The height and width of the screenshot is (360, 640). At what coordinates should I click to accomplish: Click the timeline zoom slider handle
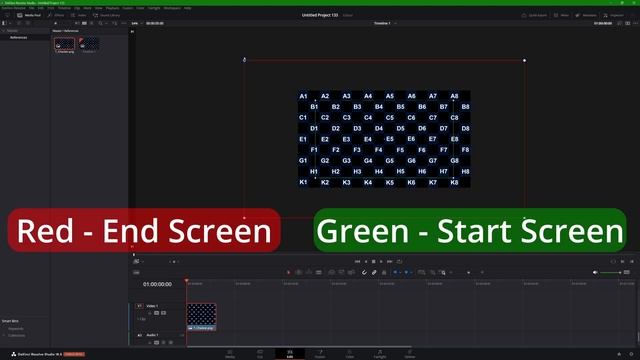(x=469, y=272)
